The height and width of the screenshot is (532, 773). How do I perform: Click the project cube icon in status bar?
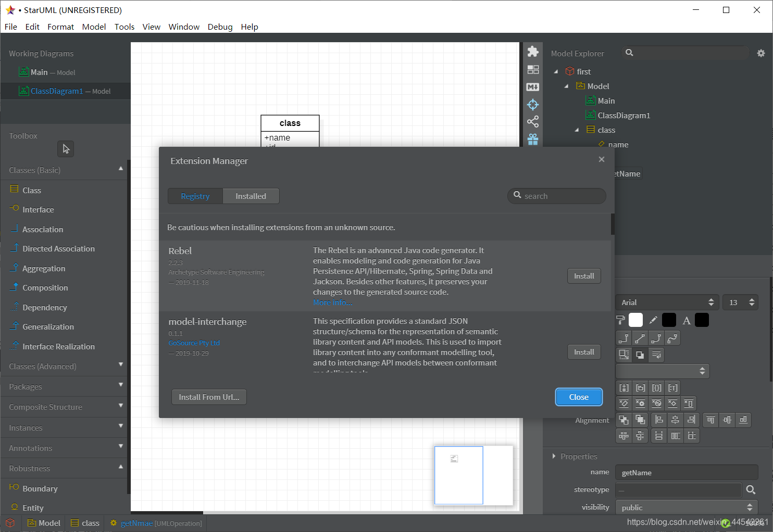[10, 523]
